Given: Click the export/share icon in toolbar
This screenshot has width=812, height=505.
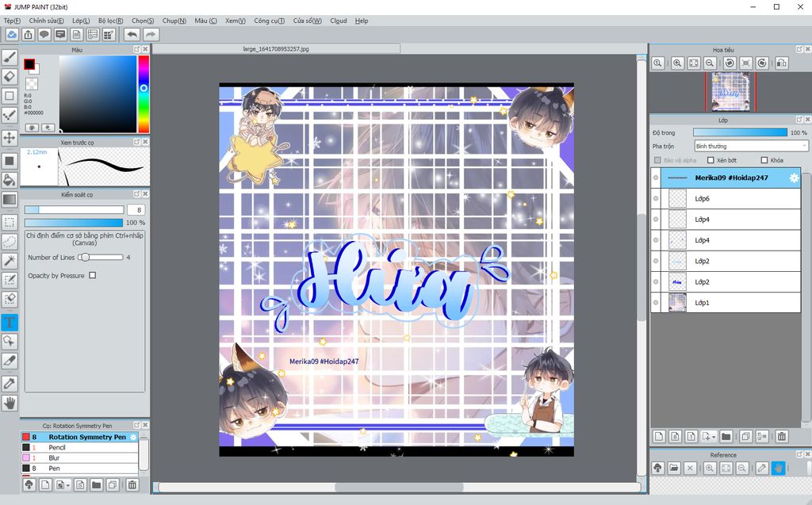Looking at the screenshot, I should tap(28, 35).
